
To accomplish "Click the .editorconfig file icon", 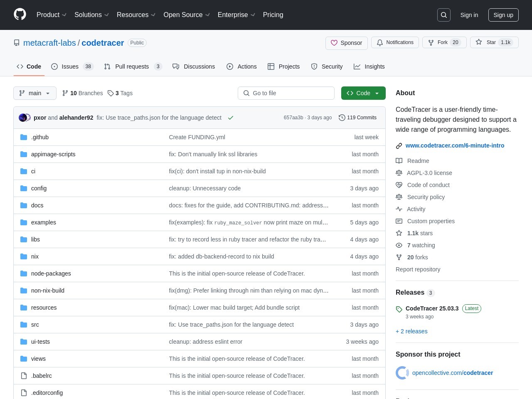I will pos(24,393).
